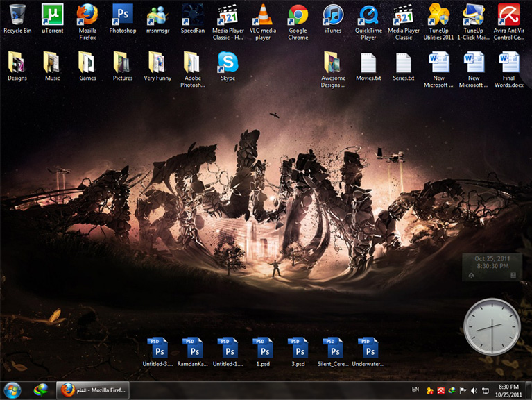Screen dimensions: 532x400
Task: Select TuneUp 1-Click Maintenance shortcut
Action: 473,22
